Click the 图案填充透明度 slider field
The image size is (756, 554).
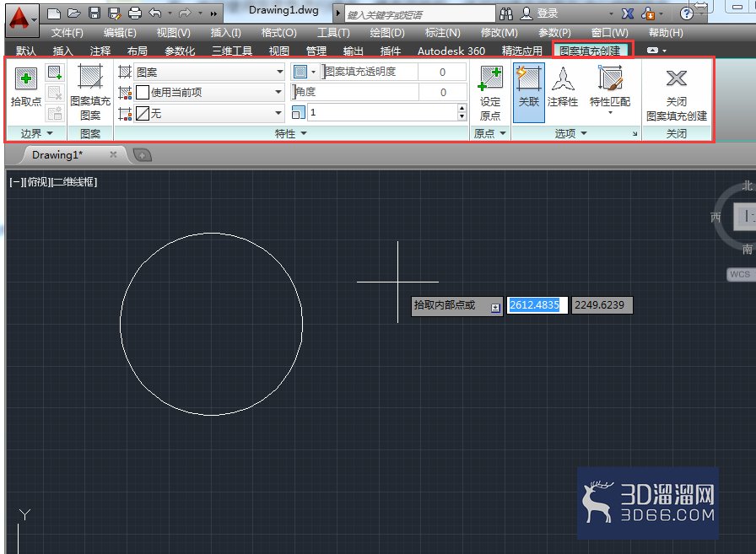coord(370,72)
